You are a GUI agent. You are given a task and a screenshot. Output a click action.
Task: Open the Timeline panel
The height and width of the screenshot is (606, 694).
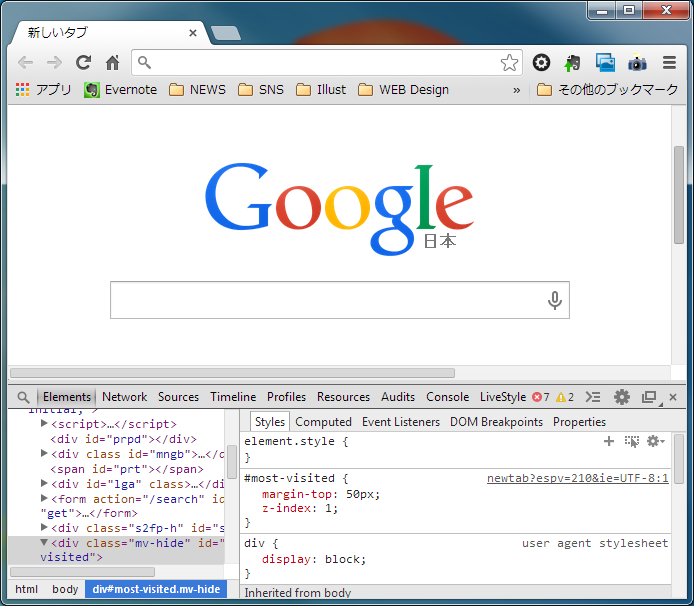[233, 397]
